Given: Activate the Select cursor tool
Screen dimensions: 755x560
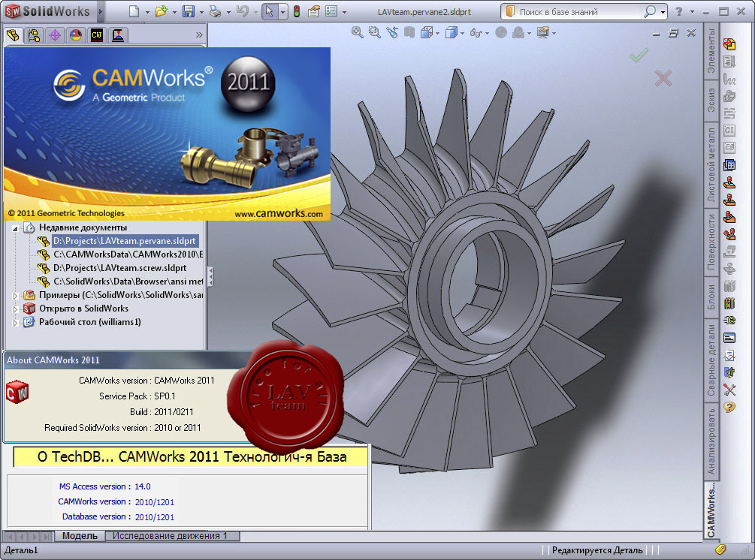Looking at the screenshot, I should point(269,11).
